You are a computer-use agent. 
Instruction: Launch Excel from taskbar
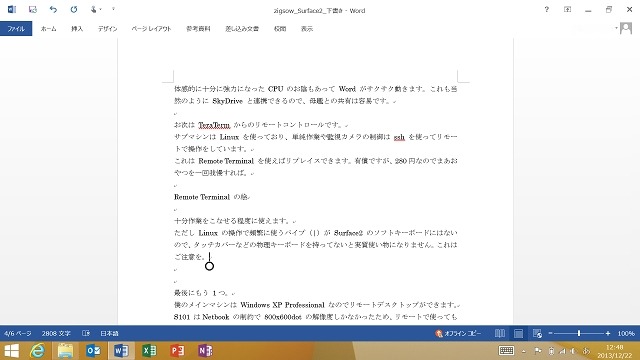click(x=149, y=351)
